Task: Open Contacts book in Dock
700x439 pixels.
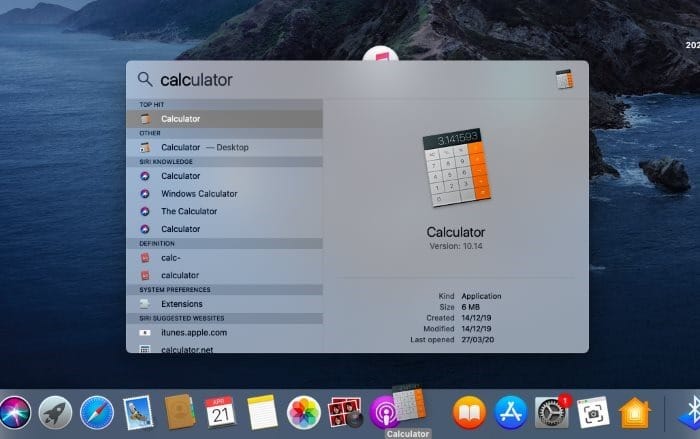Action: (180, 411)
